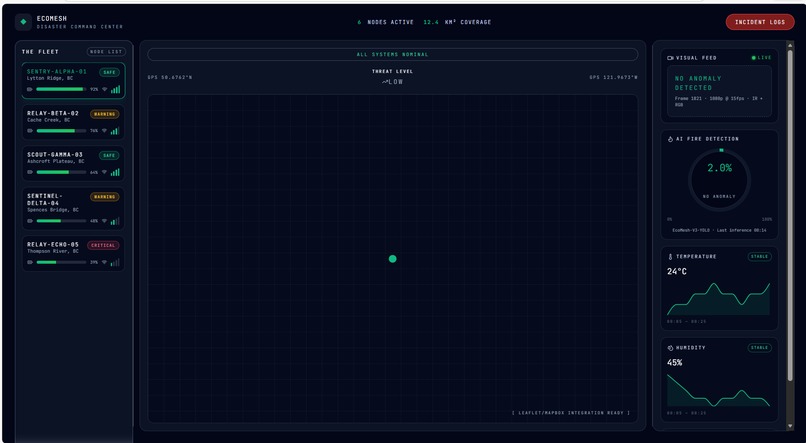
Task: Select the RELAY-BETA-02 node name
Action: (x=53, y=113)
